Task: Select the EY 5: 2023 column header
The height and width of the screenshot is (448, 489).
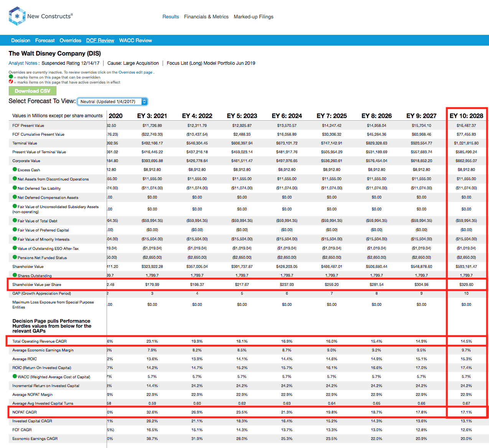Action: click(242, 116)
